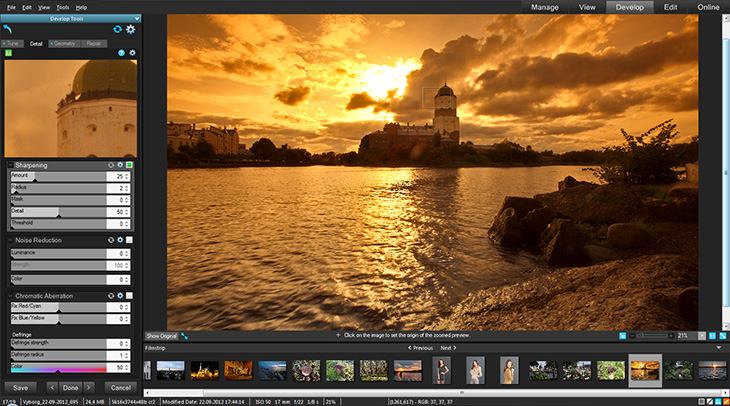Screen dimensions: 730x406
Task: Switch to the Geometry tab
Action: point(63,44)
